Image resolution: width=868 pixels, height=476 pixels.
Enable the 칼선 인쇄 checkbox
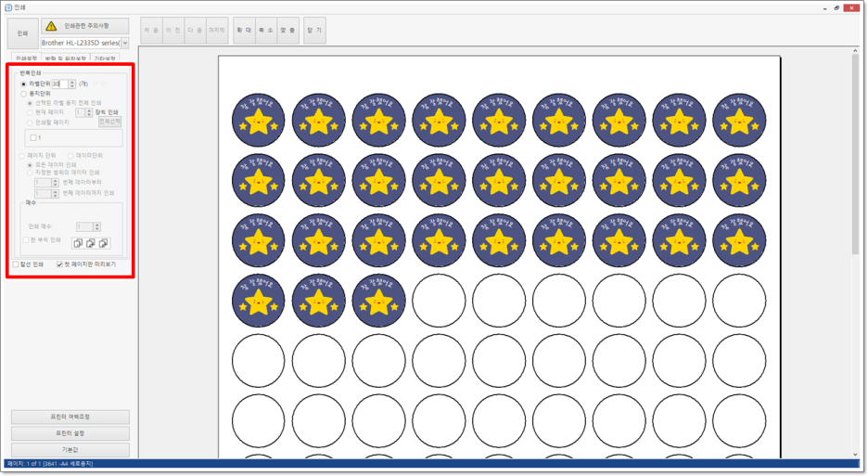point(16,264)
